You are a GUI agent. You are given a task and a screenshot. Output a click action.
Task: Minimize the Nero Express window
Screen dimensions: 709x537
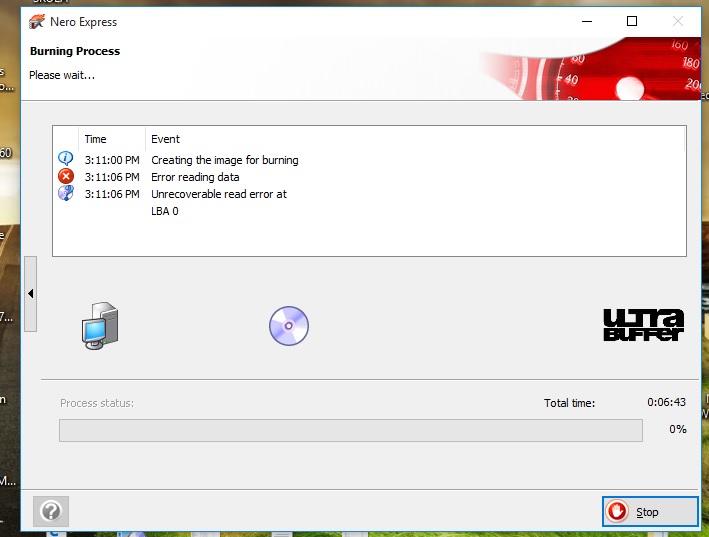(587, 21)
